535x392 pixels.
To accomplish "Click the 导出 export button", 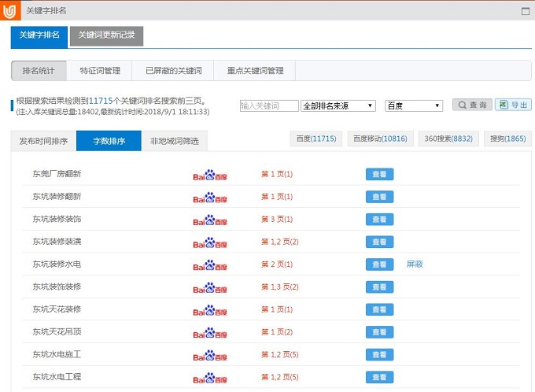I will pos(515,105).
